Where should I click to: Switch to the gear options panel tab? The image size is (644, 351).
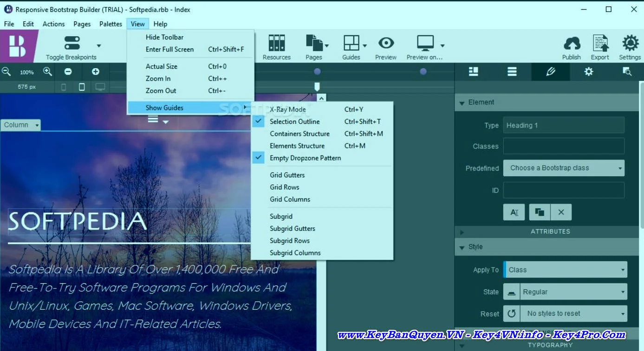(589, 71)
